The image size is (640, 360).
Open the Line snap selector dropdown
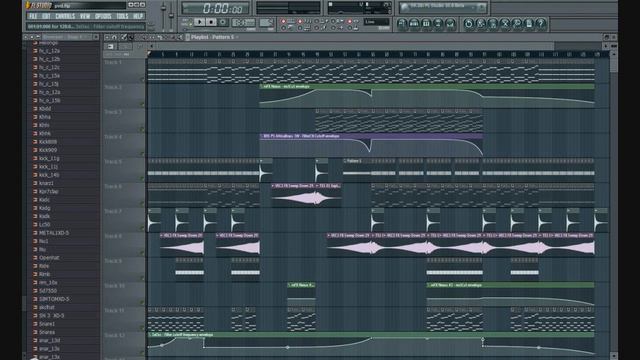(x=376, y=22)
